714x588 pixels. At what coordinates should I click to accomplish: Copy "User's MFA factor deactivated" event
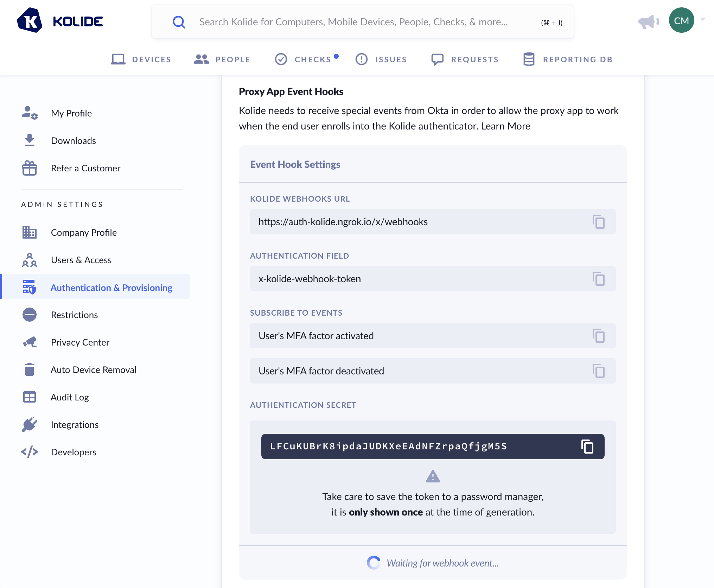click(598, 371)
